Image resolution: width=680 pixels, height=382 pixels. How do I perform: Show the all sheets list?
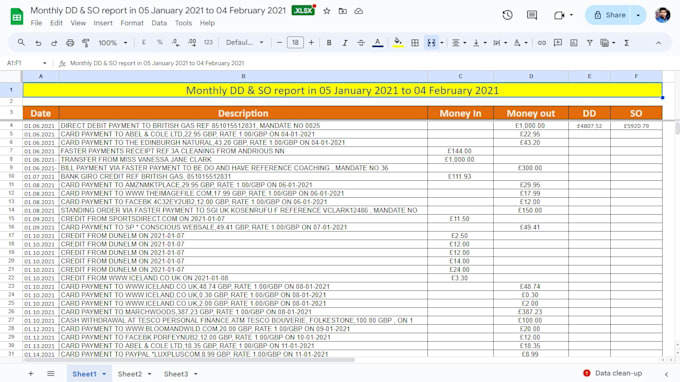[x=51, y=373]
